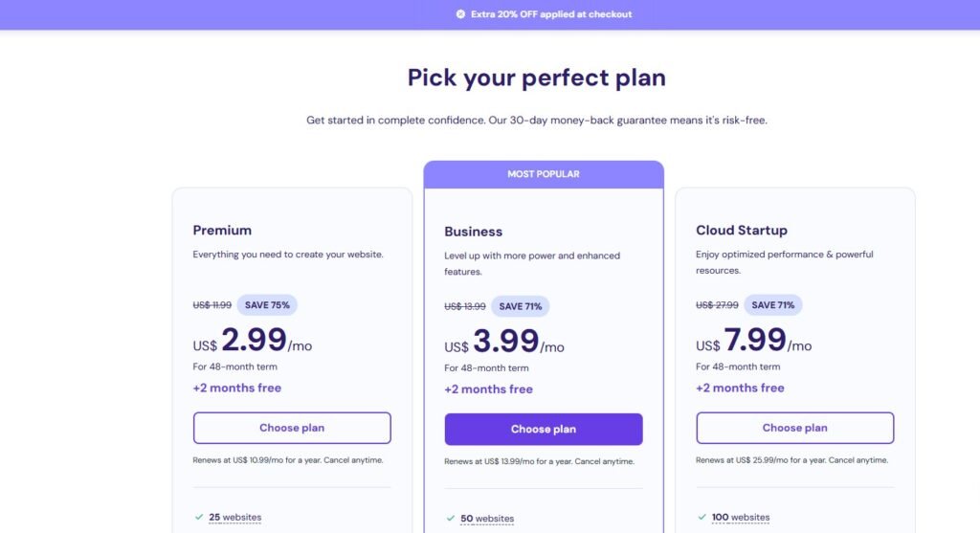Click the checkmark beside 25 websites
This screenshot has height=533, width=980.
point(199,517)
